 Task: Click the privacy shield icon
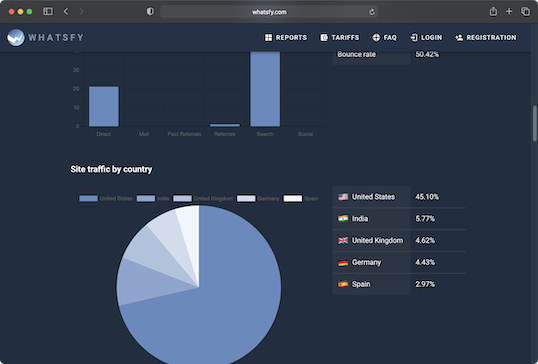[x=150, y=12]
